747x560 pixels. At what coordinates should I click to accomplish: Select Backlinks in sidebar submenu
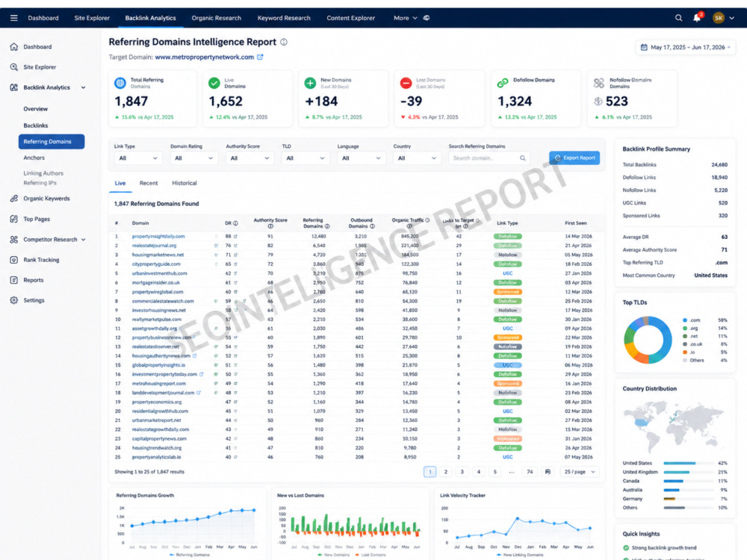tap(36, 125)
